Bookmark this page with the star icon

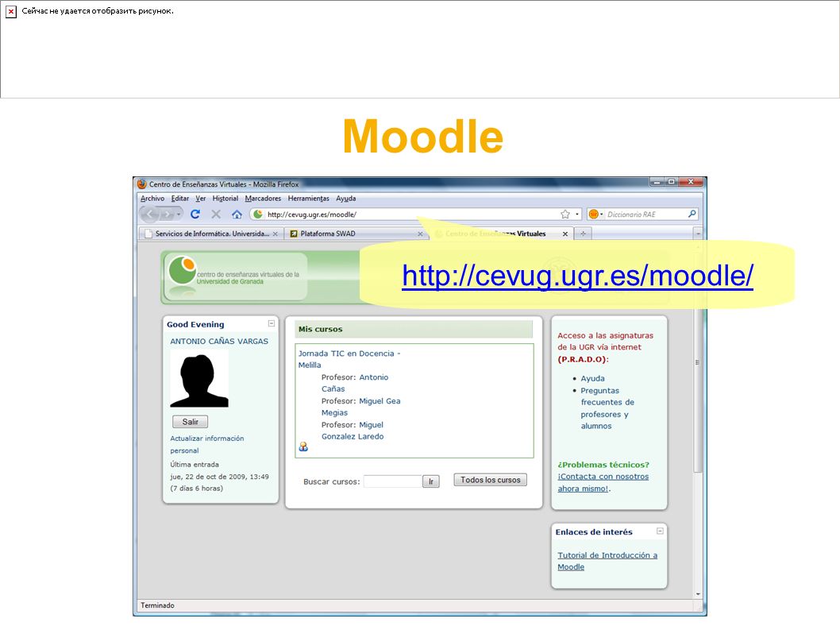click(565, 215)
